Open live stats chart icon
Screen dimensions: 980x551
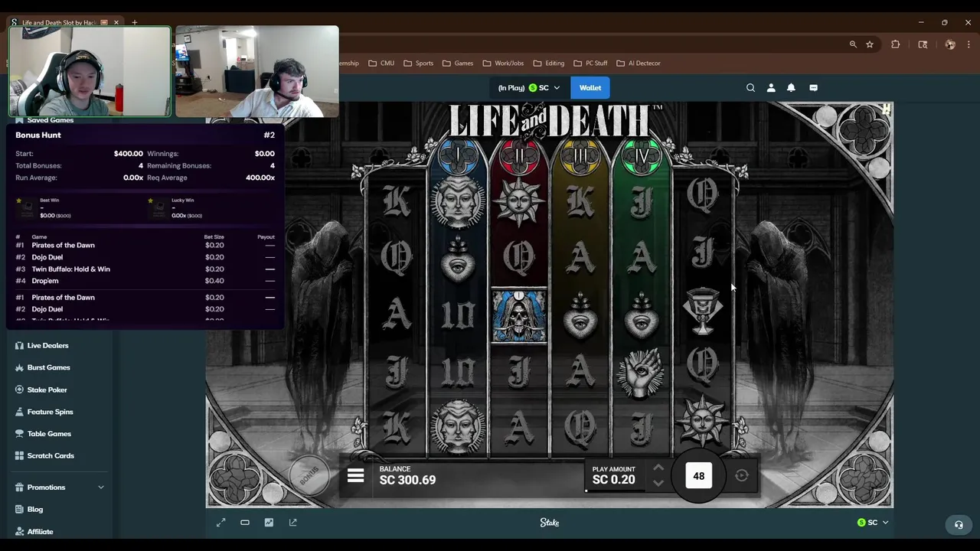click(269, 523)
